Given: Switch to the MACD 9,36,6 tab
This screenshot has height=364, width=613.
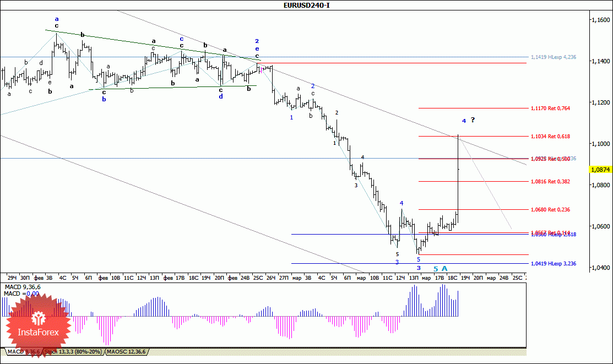Looking at the screenshot, I should (x=24, y=352).
